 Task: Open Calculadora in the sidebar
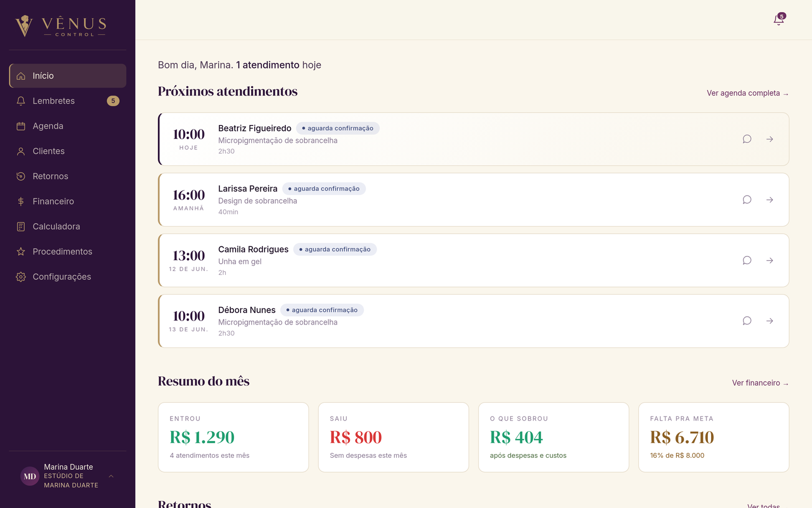[67, 227]
